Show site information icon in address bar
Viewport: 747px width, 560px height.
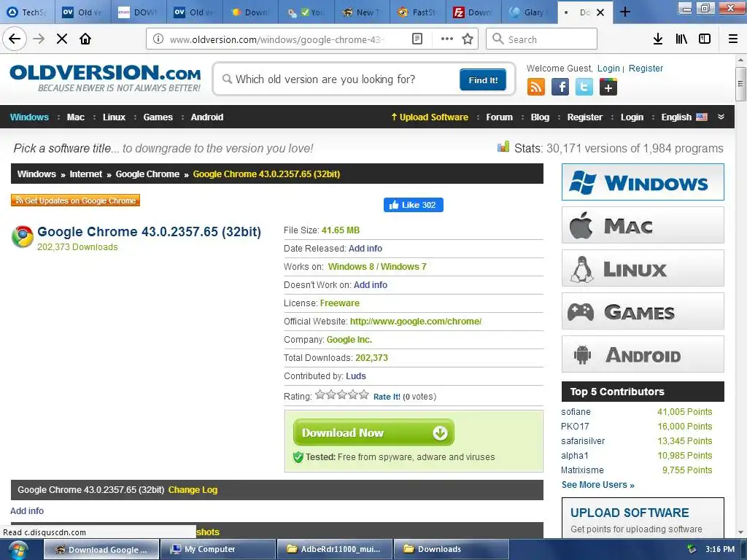[158, 39]
